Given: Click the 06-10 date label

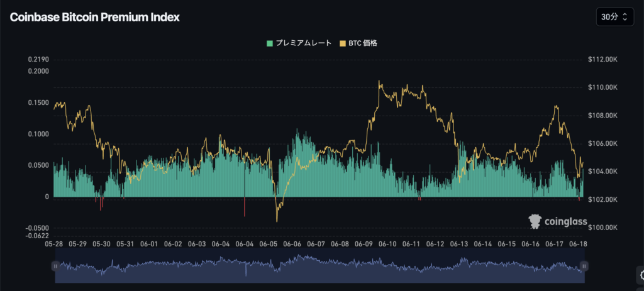Looking at the screenshot, I should (387, 244).
